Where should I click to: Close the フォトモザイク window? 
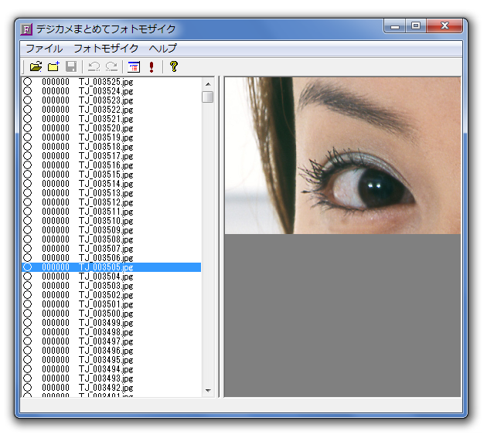pos(444,26)
